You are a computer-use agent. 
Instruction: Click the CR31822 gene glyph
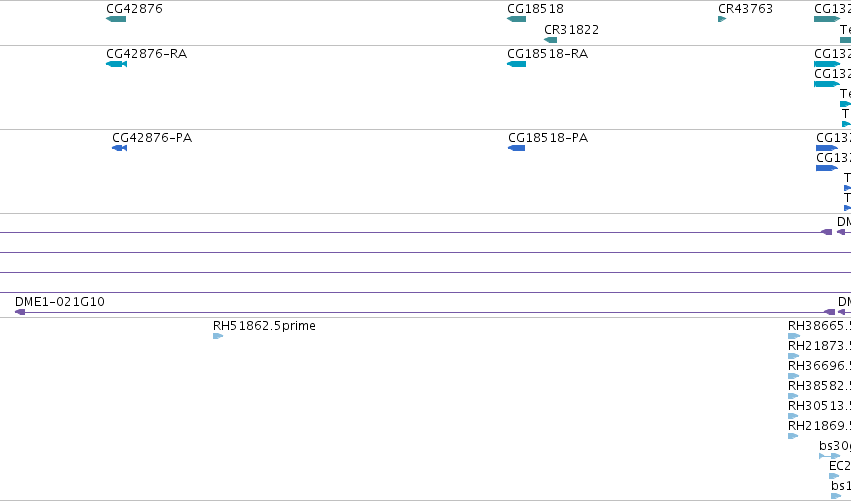(550, 40)
